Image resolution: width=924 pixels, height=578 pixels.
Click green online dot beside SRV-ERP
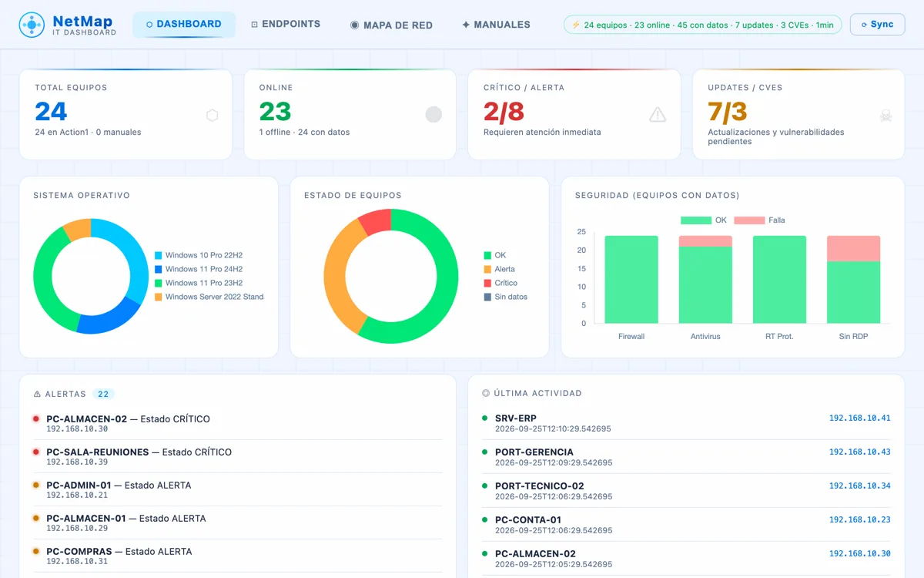pyautogui.click(x=485, y=418)
